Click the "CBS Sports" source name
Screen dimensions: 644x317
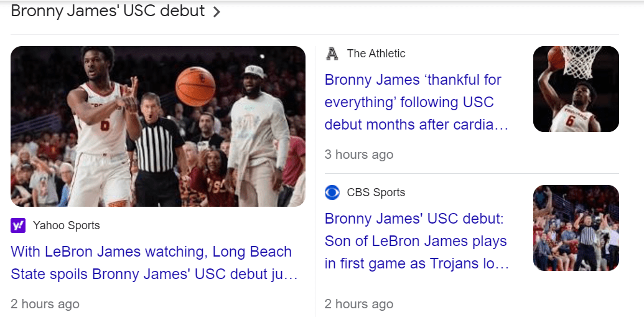point(376,192)
